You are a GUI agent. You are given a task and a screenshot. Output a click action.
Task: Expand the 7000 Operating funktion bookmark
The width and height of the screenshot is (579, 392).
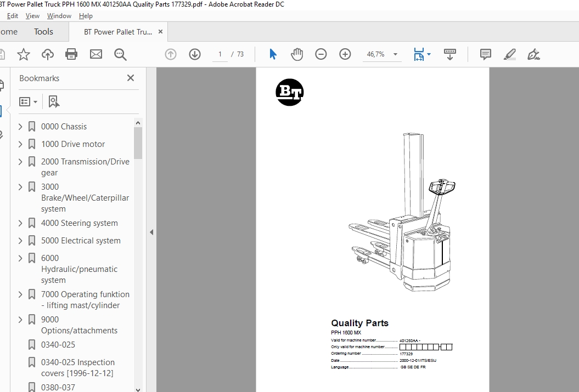click(20, 294)
